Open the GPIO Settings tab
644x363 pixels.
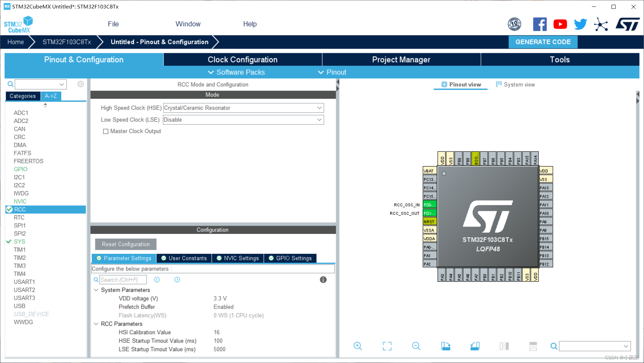tap(290, 258)
